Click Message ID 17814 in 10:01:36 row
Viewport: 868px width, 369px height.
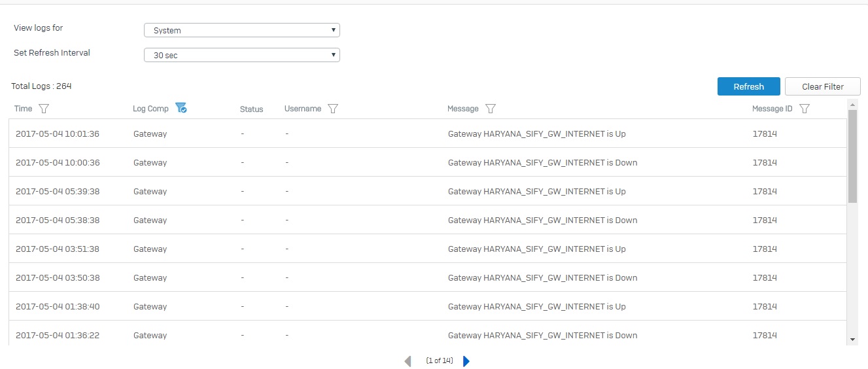765,133
